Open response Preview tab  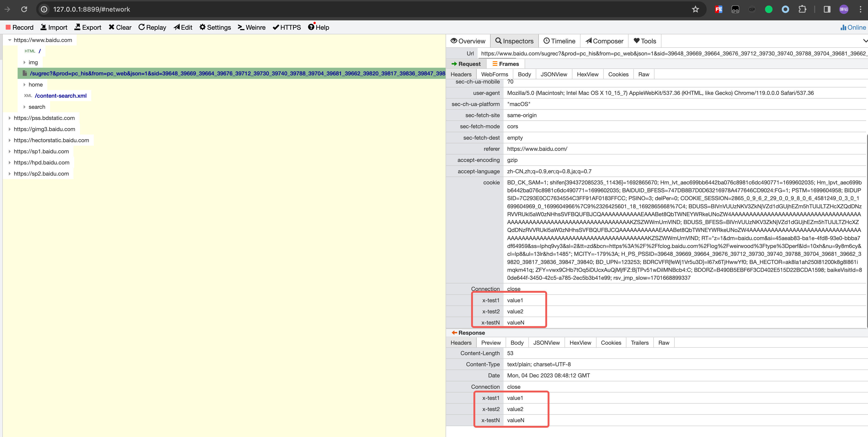pos(491,343)
